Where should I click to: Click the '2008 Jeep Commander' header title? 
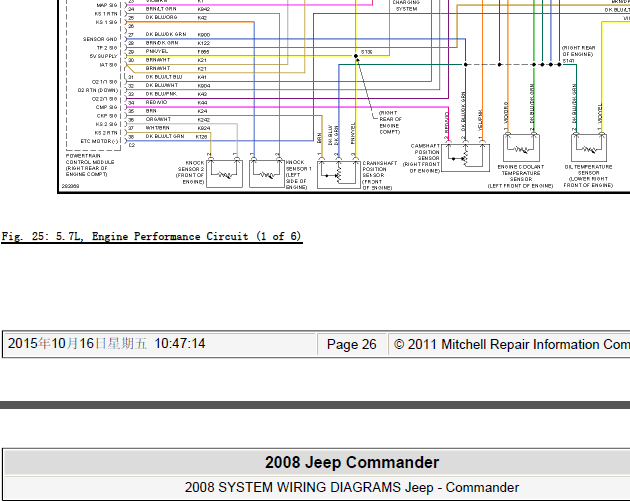coord(352,462)
